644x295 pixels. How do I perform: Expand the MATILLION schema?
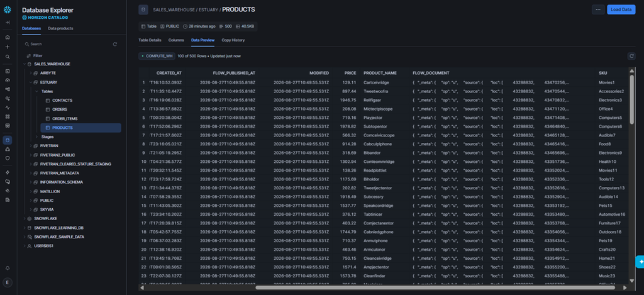(31, 191)
